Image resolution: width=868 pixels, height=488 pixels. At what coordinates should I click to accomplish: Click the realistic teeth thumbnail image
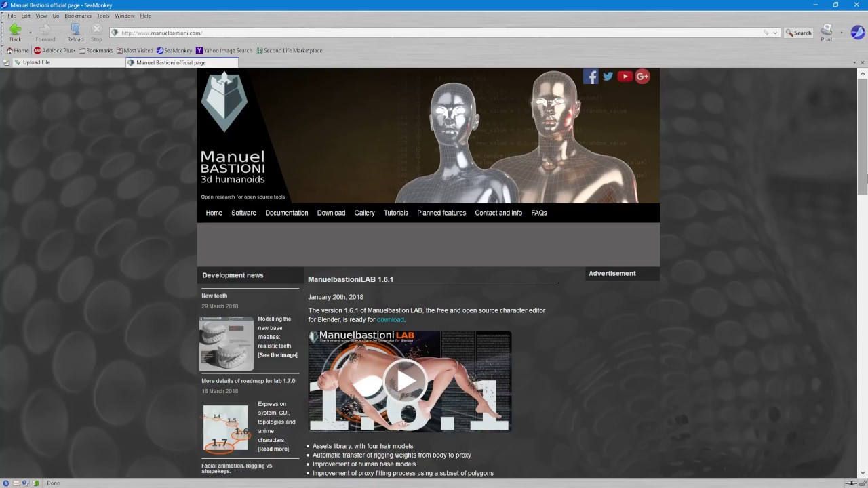click(x=226, y=344)
